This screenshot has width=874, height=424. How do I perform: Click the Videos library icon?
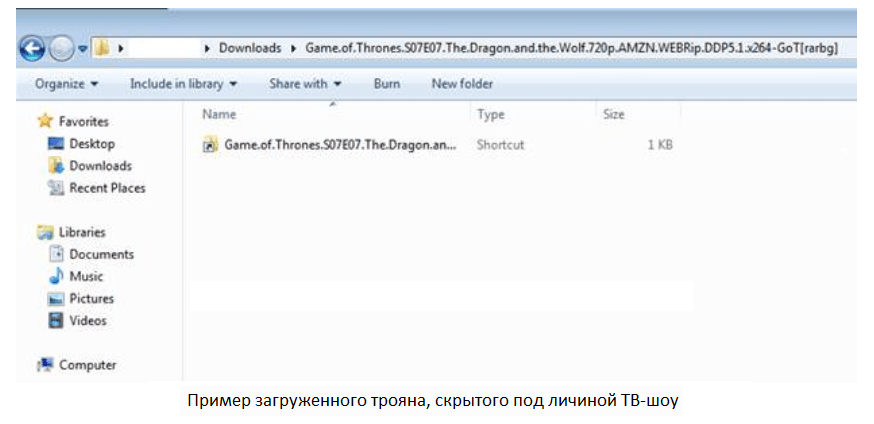point(56,321)
